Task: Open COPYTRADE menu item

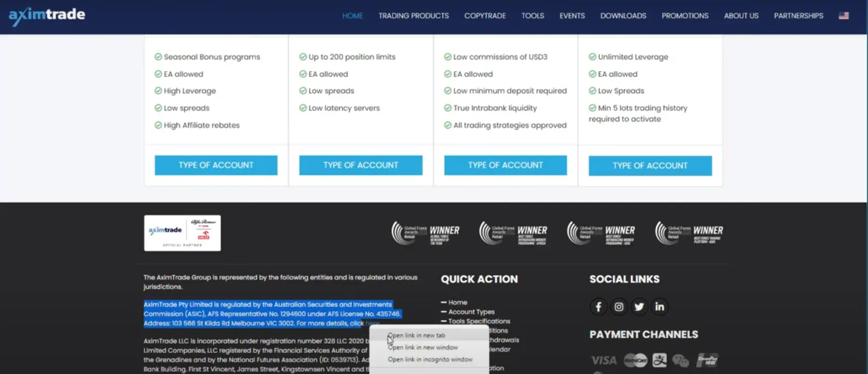Action: [485, 16]
